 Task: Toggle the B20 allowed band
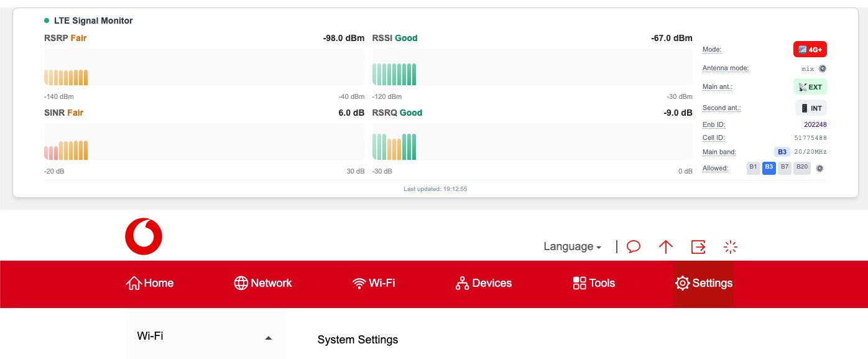pos(802,168)
